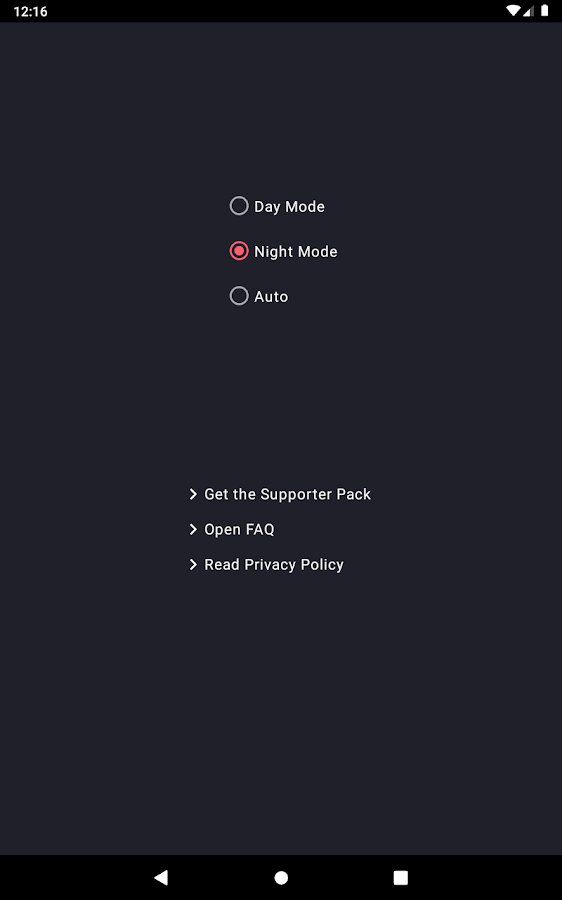Tap the Auto text label

[x=271, y=297]
